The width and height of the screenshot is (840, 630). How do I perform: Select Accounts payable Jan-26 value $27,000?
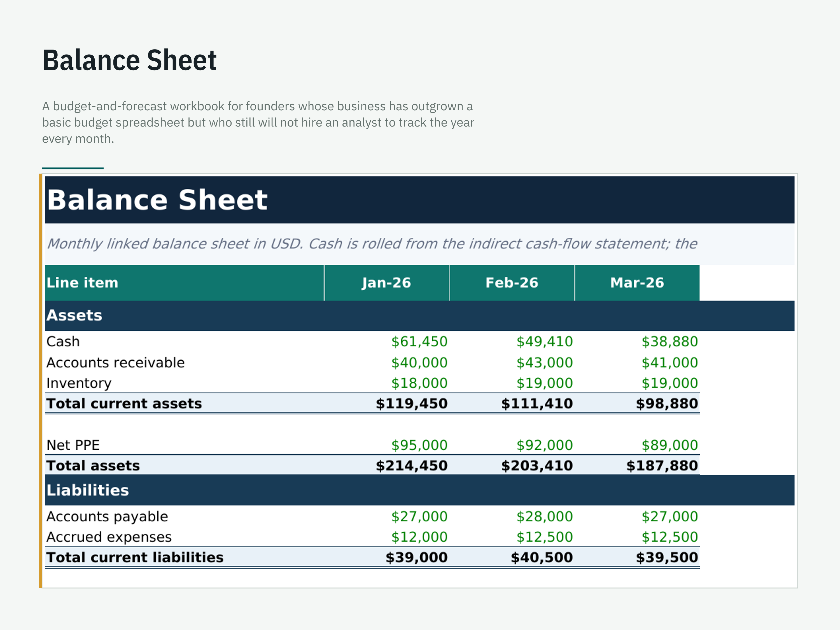[x=420, y=516]
